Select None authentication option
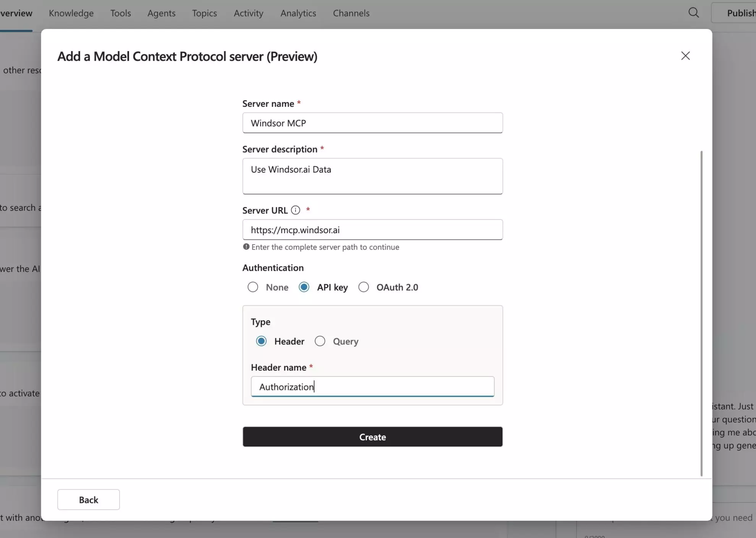This screenshot has width=756, height=538. [253, 287]
